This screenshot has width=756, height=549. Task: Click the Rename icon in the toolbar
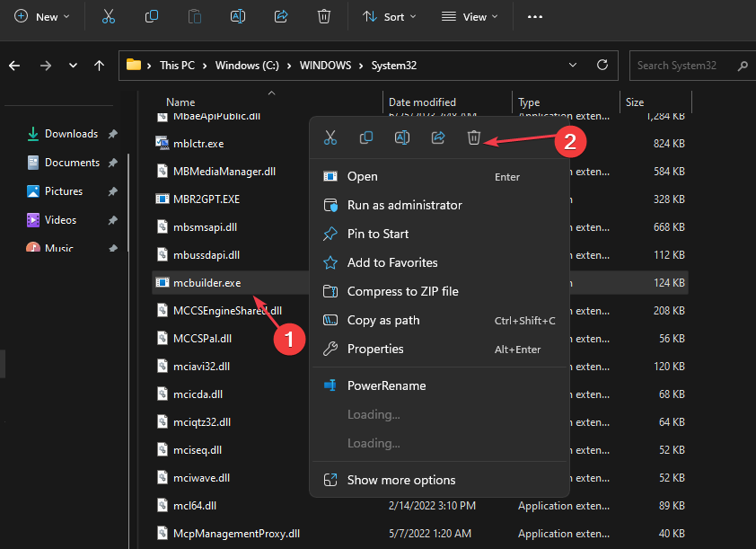click(238, 16)
